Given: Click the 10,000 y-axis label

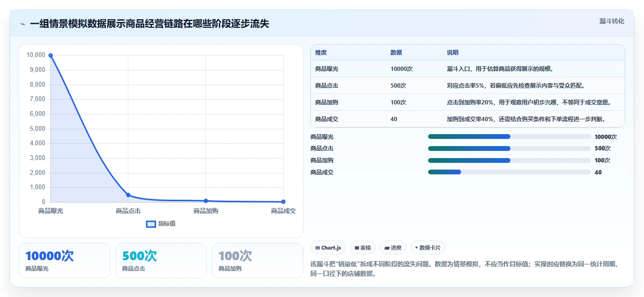Looking at the screenshot, I should [x=36, y=55].
